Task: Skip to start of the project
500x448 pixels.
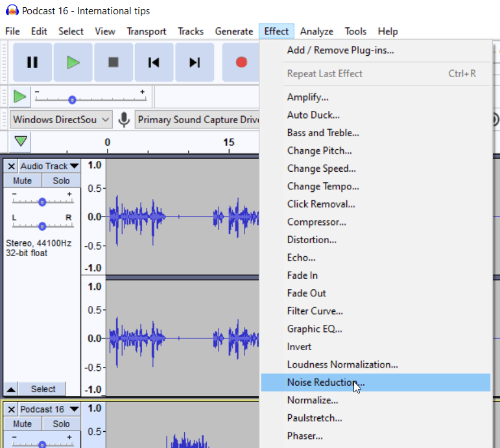Action: coord(154,62)
